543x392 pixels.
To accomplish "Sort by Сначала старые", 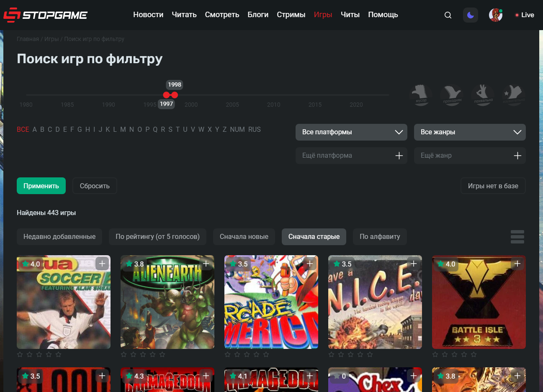I will coord(314,236).
